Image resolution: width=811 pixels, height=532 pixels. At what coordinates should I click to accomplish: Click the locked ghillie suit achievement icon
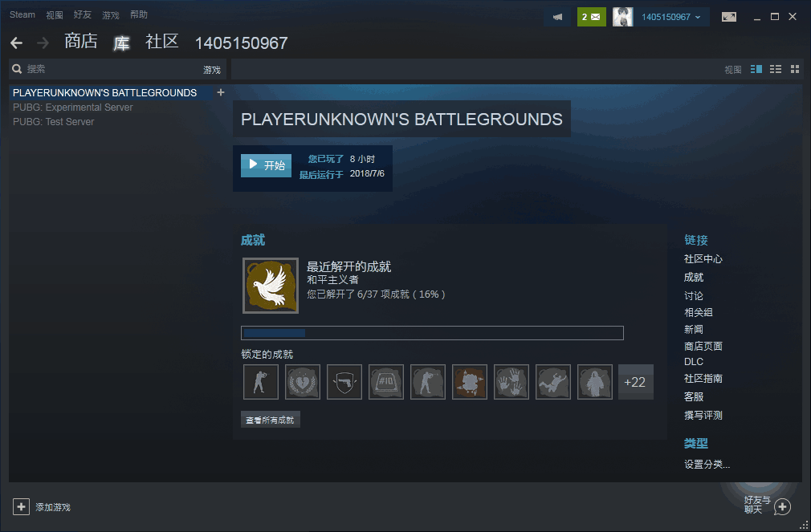point(595,382)
